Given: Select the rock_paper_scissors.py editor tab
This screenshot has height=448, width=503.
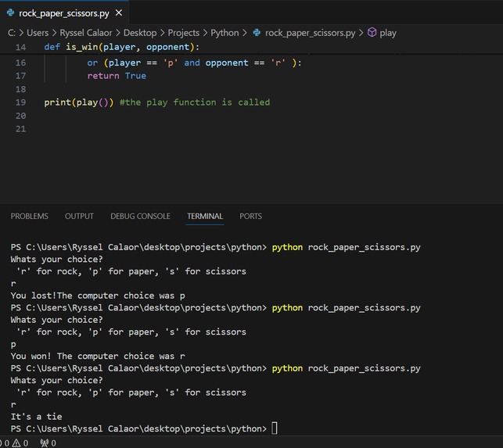Looking at the screenshot, I should pos(64,13).
